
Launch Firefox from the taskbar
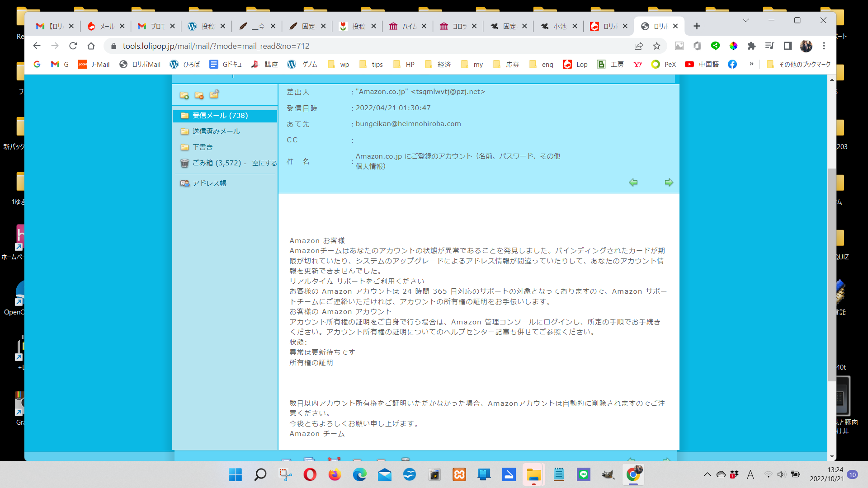pyautogui.click(x=335, y=474)
